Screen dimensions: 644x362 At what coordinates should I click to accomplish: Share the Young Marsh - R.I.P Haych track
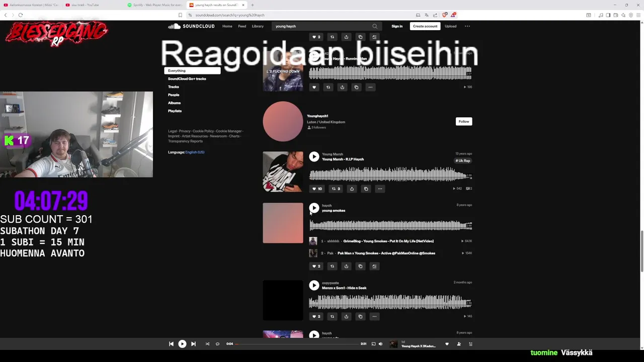click(x=352, y=189)
